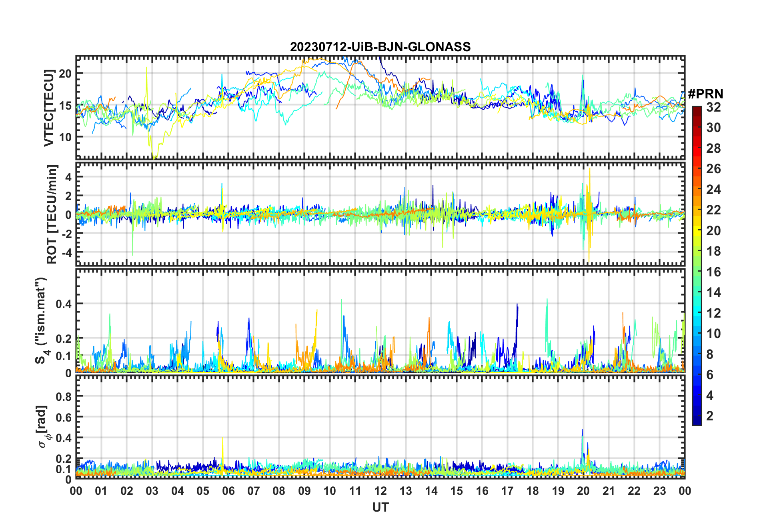
Task: Click x-axis hour tick 13
Action: 406,491
